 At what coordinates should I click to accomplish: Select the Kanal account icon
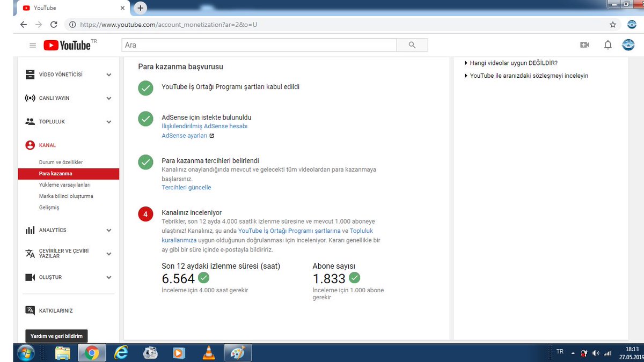30,145
